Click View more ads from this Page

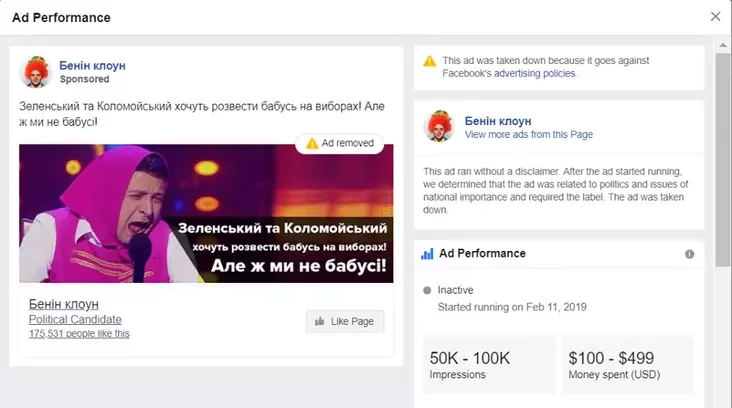[528, 134]
